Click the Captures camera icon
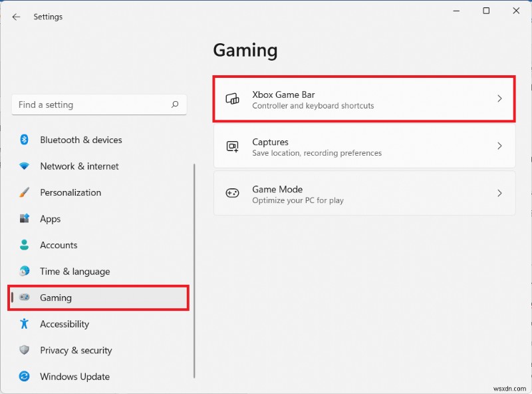The image size is (532, 394). pos(232,146)
